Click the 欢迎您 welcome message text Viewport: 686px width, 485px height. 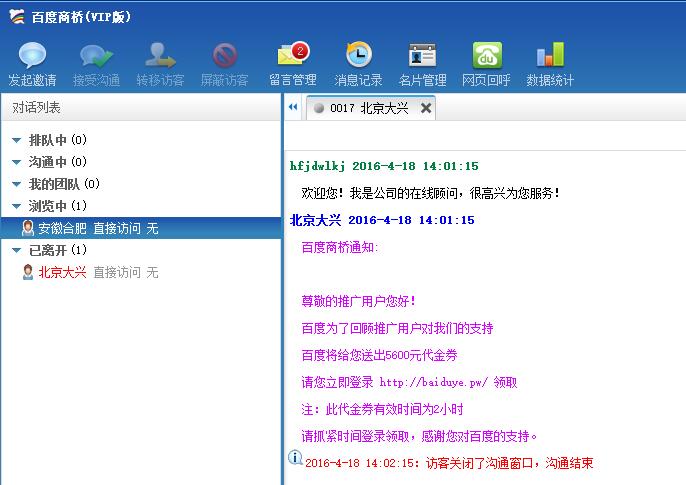point(430,193)
